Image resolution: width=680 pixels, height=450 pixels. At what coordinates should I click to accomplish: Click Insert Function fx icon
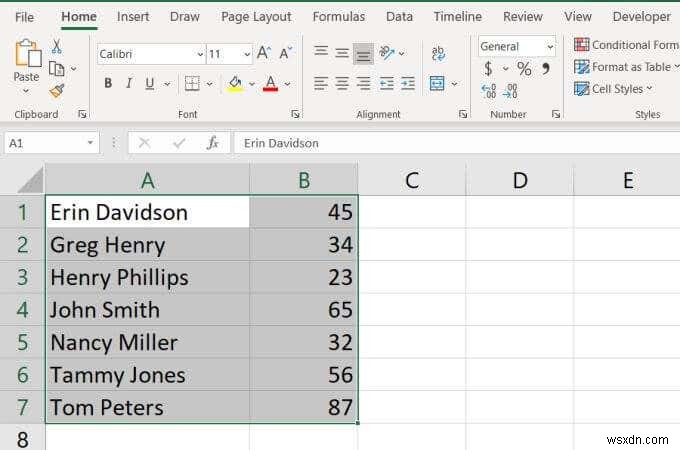tap(213, 143)
